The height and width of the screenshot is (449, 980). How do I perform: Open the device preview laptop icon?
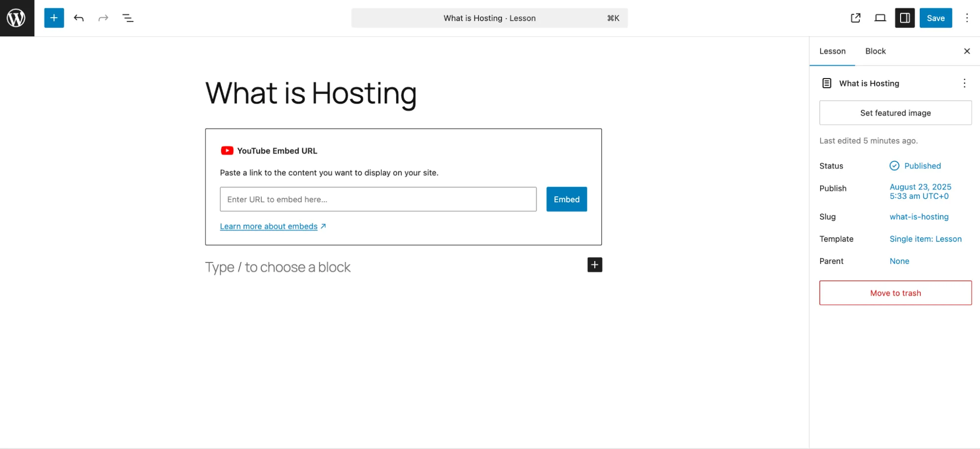coord(880,18)
